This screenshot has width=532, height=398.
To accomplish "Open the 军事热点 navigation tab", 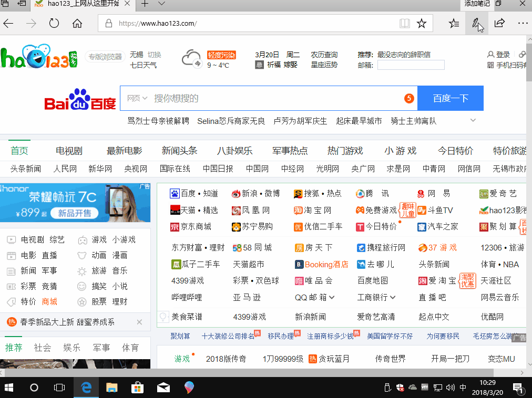I will coord(290,151).
